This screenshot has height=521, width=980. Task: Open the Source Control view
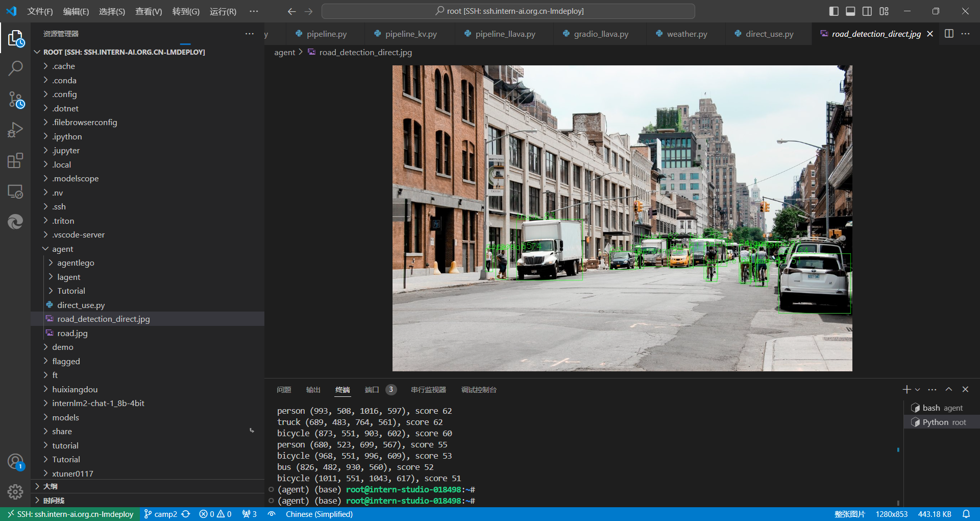15,100
